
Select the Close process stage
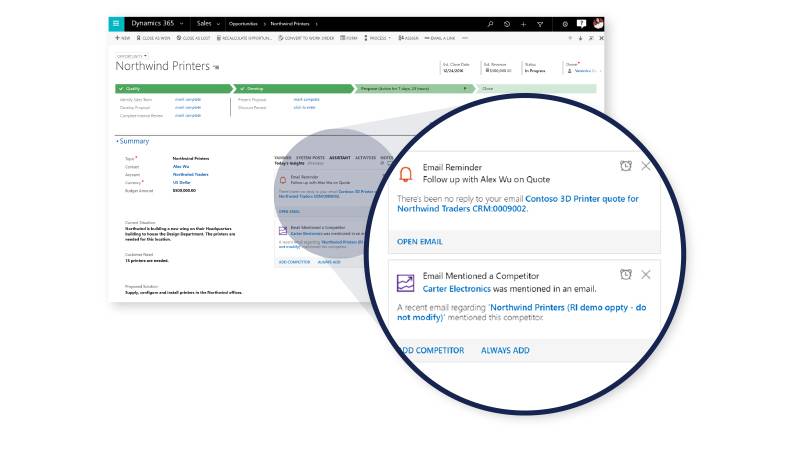pos(536,89)
